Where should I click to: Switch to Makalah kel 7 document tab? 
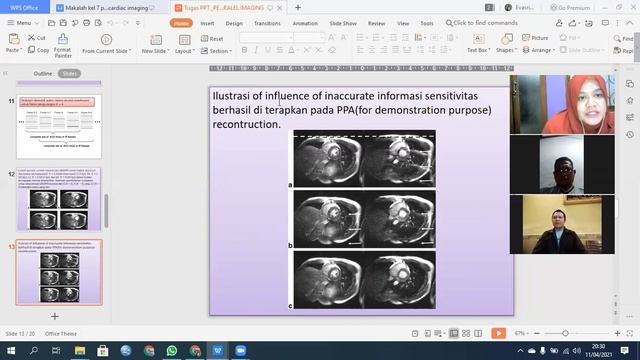point(105,8)
